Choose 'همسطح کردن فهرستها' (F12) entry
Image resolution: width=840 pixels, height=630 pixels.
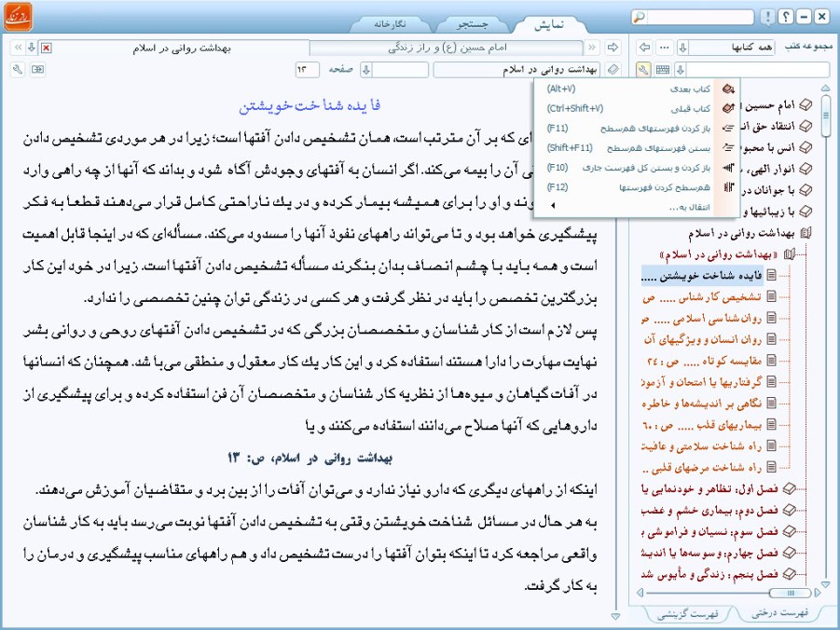[x=638, y=187]
